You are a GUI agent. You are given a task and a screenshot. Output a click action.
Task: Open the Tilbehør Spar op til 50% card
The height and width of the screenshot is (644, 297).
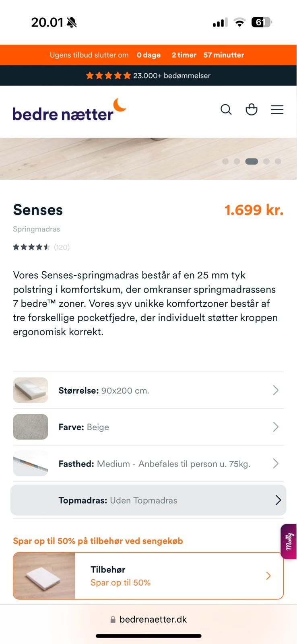148,576
